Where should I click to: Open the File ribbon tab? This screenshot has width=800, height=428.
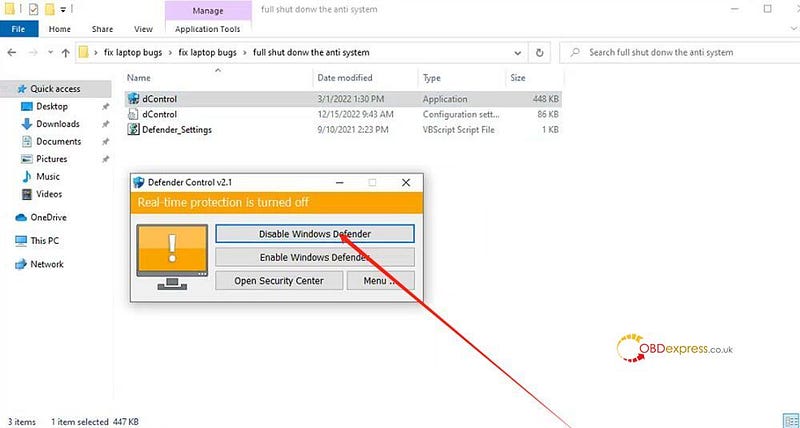coord(18,29)
